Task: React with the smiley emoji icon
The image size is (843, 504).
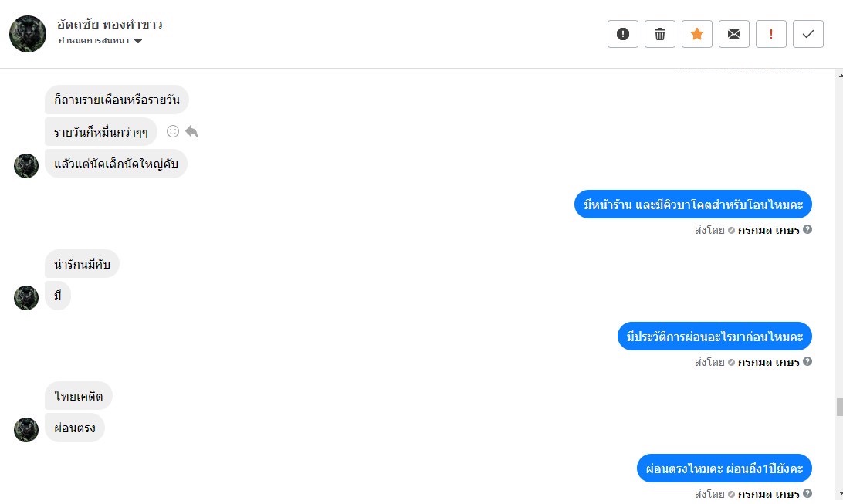Action: coord(173,132)
